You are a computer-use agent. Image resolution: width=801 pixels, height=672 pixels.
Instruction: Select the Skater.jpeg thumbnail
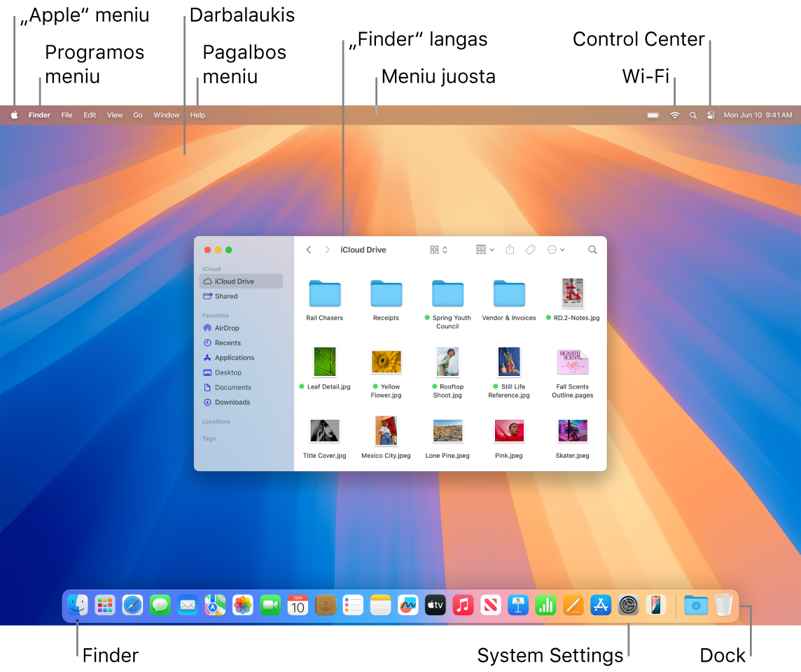[573, 431]
